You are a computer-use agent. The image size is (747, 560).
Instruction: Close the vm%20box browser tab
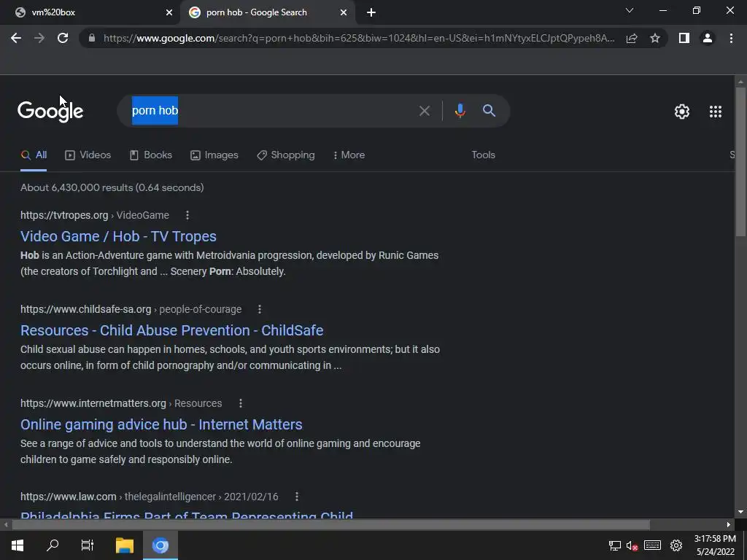pyautogui.click(x=169, y=12)
